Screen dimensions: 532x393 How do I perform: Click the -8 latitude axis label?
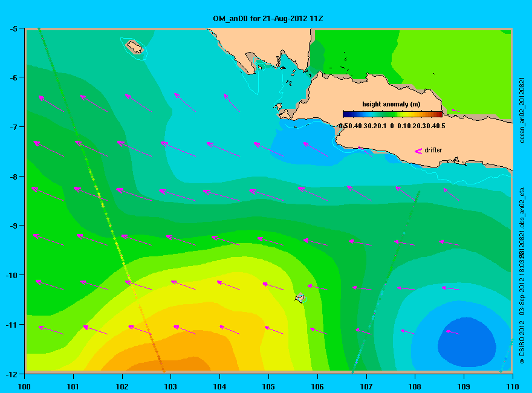coord(13,177)
